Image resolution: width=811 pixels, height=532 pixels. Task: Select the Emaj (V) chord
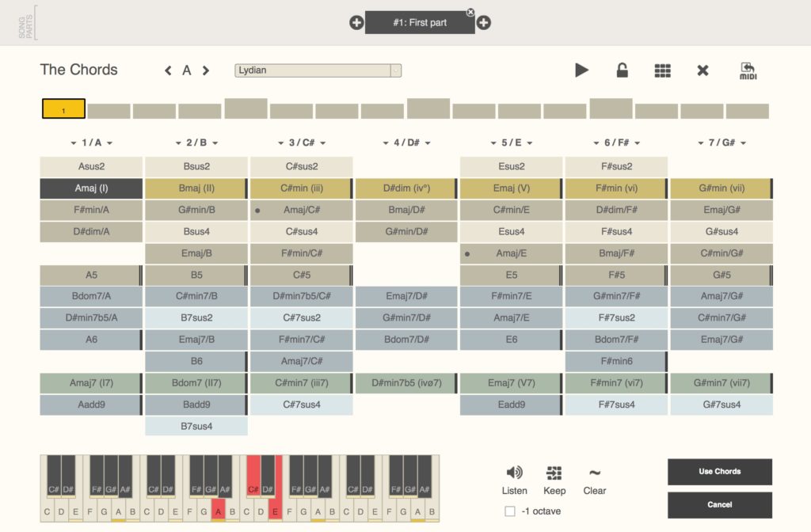pyautogui.click(x=511, y=188)
